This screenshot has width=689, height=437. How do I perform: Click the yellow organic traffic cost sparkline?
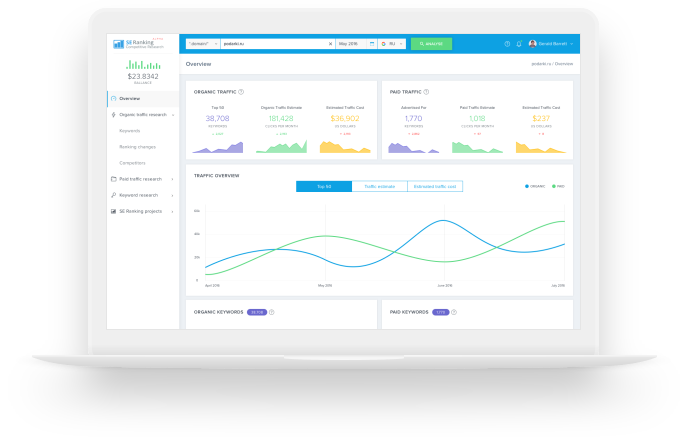pyautogui.click(x=345, y=147)
